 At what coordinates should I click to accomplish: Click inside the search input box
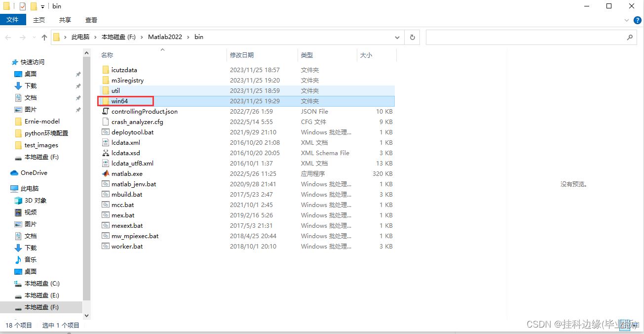523,37
